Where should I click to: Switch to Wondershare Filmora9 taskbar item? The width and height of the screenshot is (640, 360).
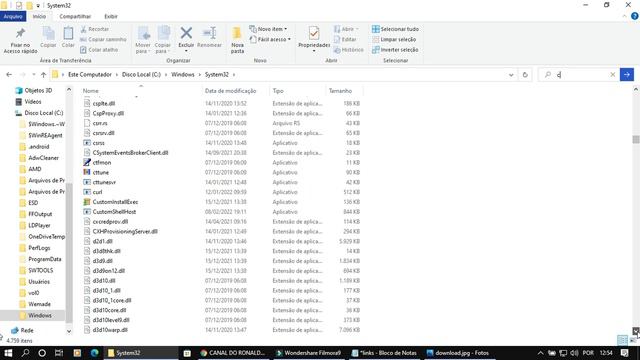[309, 353]
